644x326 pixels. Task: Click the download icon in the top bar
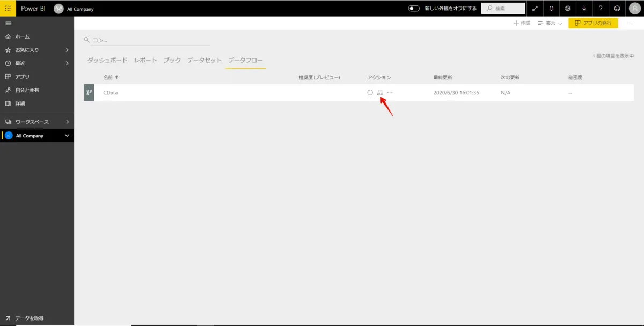coord(584,8)
